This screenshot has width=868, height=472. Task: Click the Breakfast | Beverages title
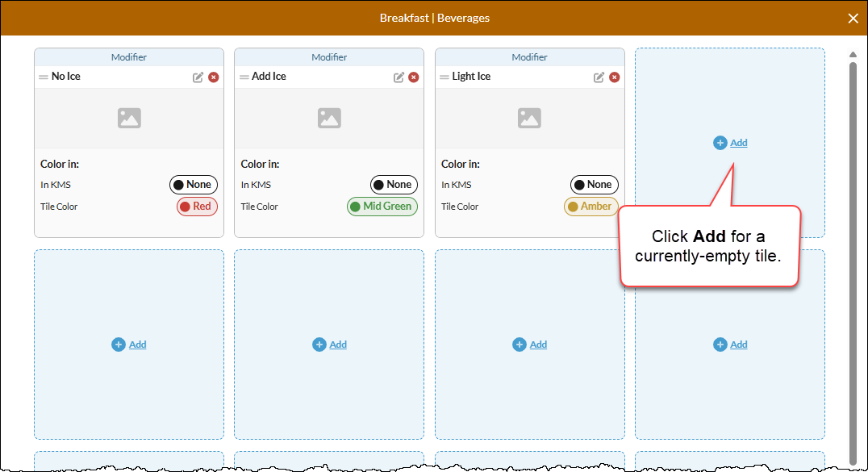[435, 18]
